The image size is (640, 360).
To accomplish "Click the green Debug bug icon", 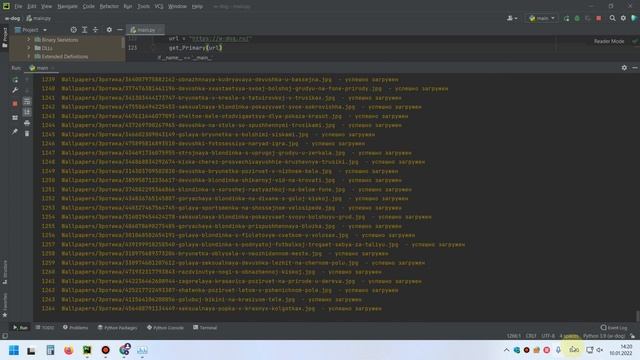I will click(577, 18).
